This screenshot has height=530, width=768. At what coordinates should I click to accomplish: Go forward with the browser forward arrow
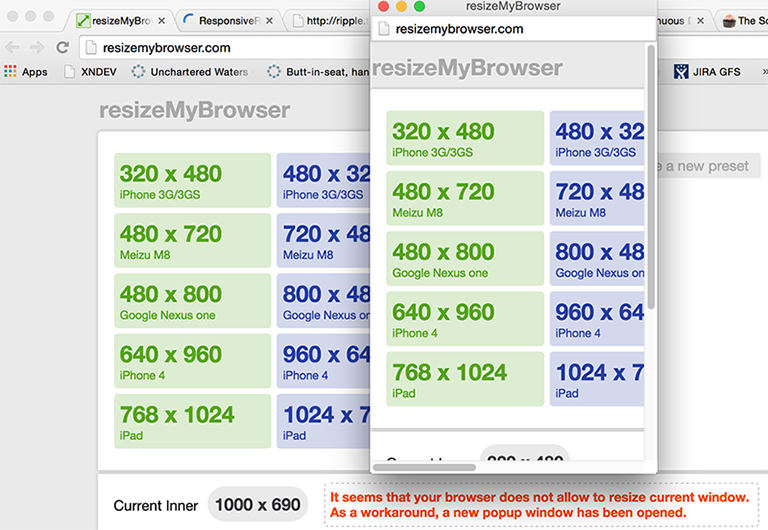tap(37, 48)
